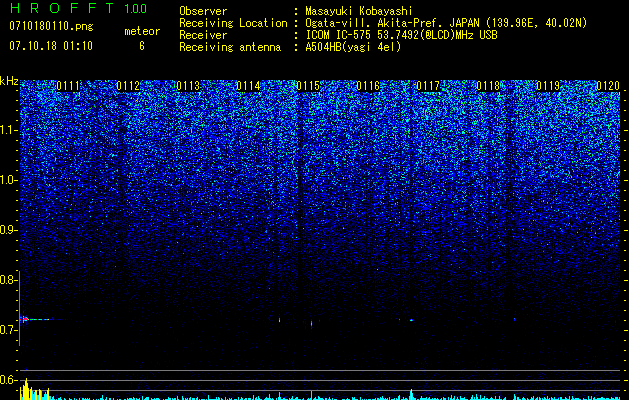Click the Receiving antenna field label

[230, 47]
